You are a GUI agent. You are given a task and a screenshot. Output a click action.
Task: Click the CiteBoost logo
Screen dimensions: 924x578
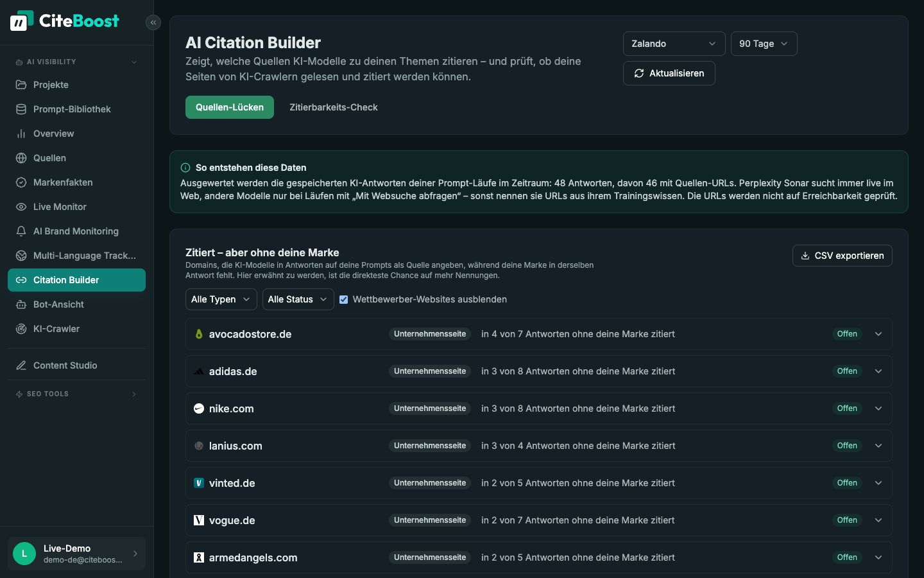coord(65,21)
